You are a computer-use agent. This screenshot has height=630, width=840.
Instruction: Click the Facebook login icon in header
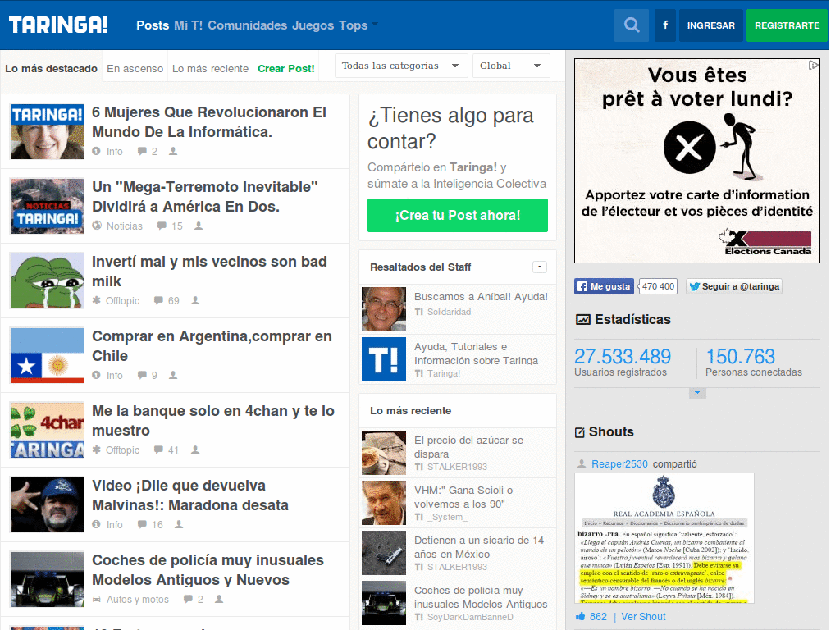pos(665,25)
